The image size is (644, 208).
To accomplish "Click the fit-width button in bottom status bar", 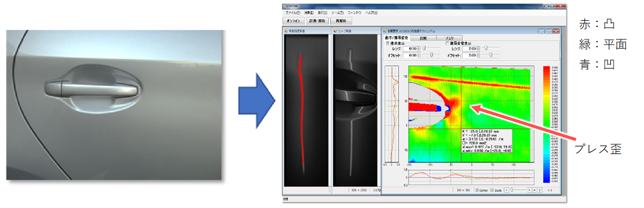I will tap(534, 190).
